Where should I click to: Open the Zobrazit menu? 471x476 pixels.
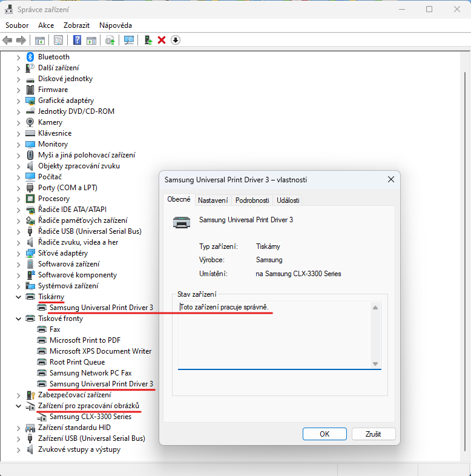pyautogui.click(x=76, y=25)
